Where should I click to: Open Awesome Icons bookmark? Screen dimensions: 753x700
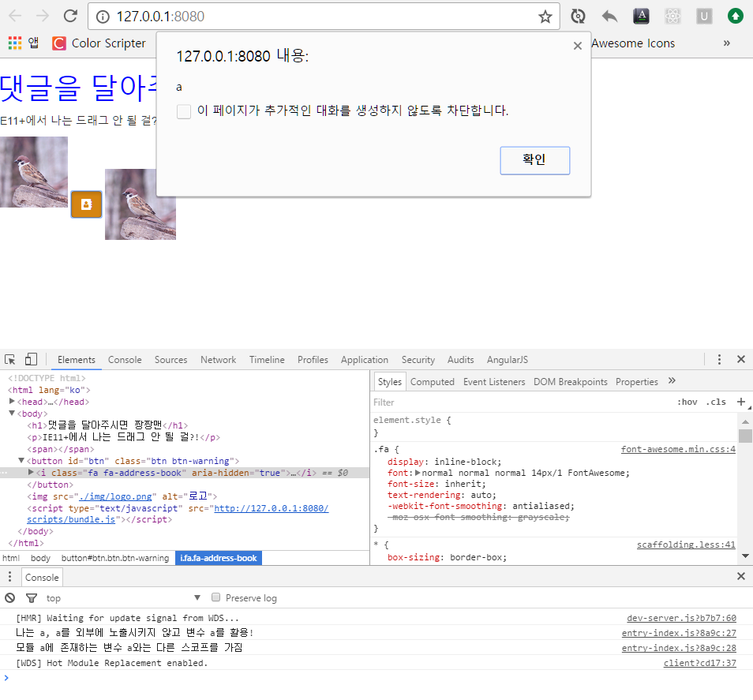[633, 43]
